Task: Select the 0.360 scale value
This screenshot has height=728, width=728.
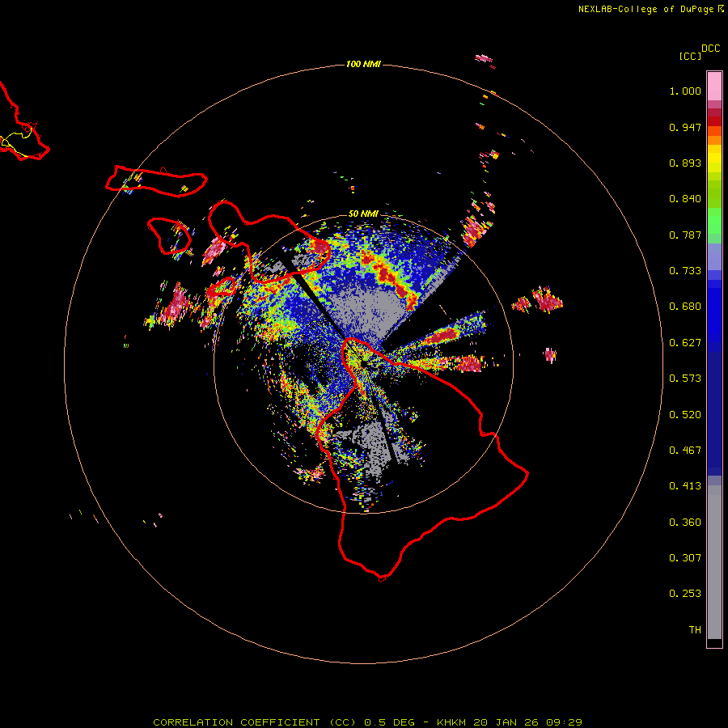Action: [x=685, y=523]
